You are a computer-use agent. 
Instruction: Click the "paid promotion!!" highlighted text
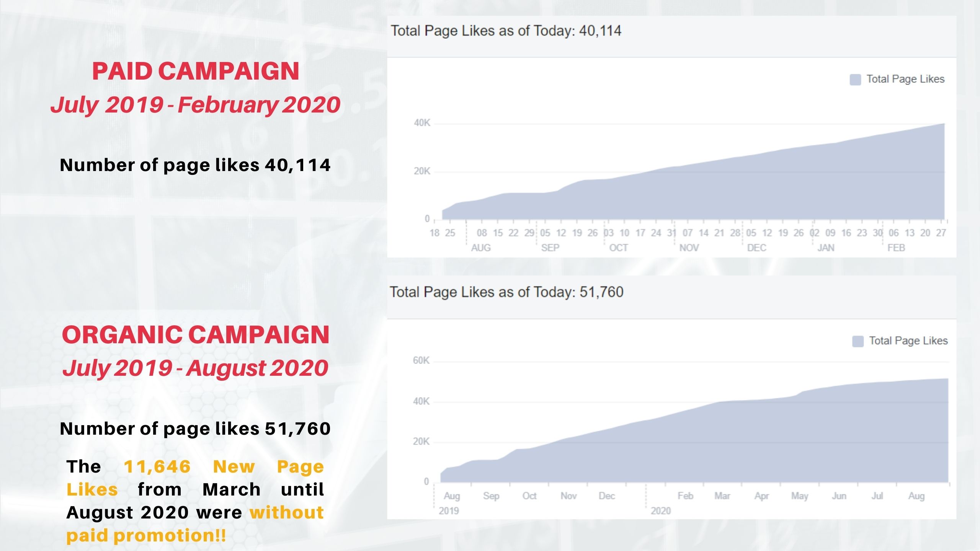click(x=146, y=535)
